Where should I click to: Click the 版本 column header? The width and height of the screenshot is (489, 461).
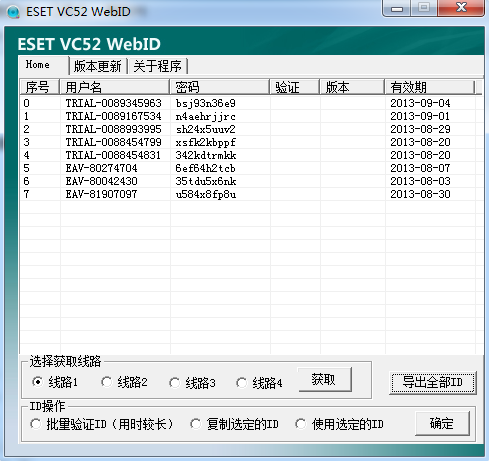(x=352, y=87)
